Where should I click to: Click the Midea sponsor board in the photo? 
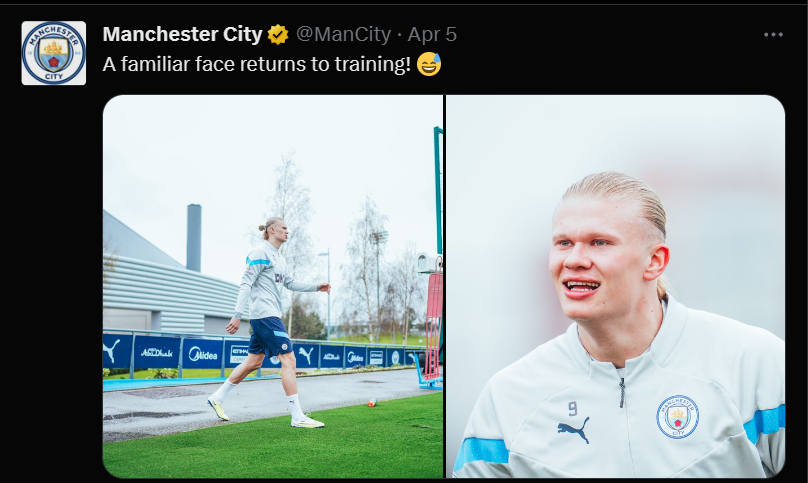click(x=203, y=354)
